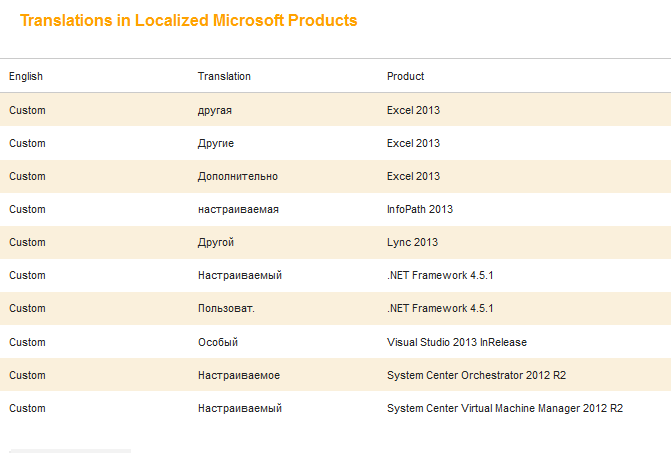Click the Translations in Localized Microsoft Products heading
Image resolution: width=671 pixels, height=453 pixels.
[x=188, y=21]
